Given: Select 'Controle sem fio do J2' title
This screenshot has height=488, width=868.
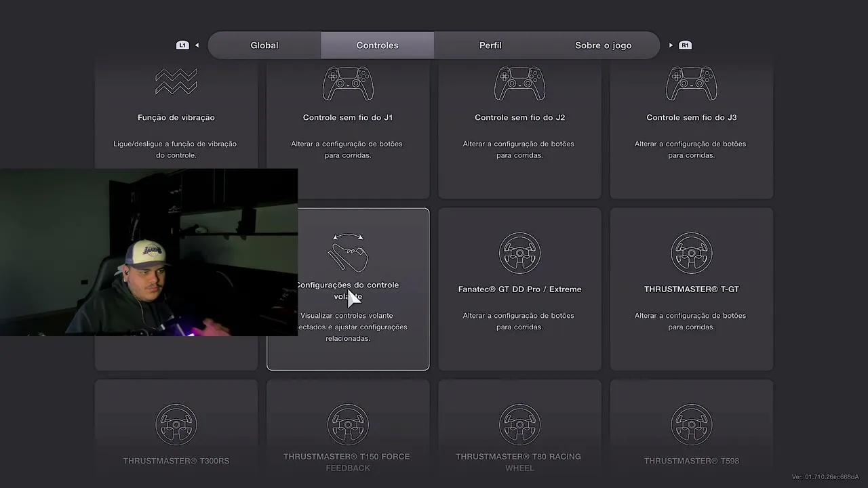Looking at the screenshot, I should (519, 118).
